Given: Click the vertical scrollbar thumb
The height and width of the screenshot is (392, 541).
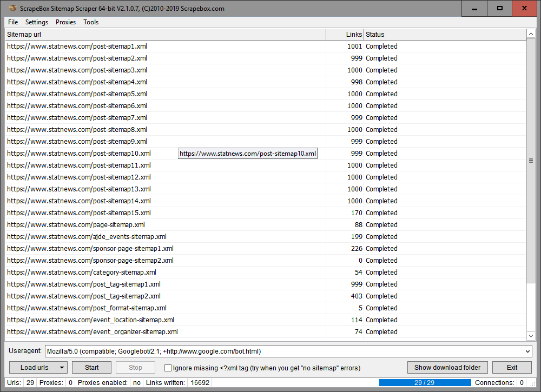Looking at the screenshot, I should [x=531, y=161].
